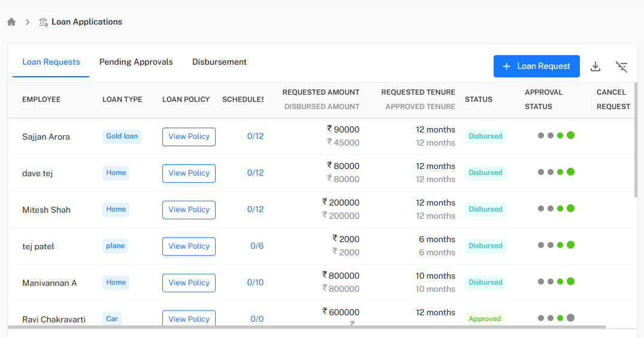
Task: Click the clear filters icon
Action: [622, 67]
